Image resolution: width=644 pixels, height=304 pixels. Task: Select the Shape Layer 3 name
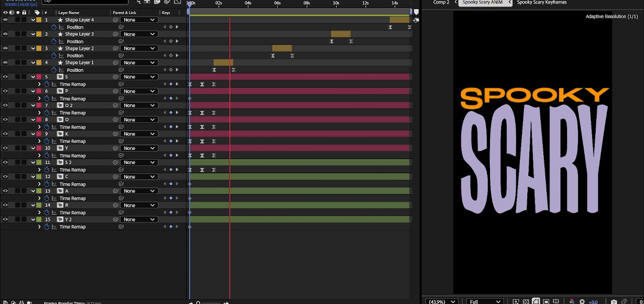[x=79, y=34]
